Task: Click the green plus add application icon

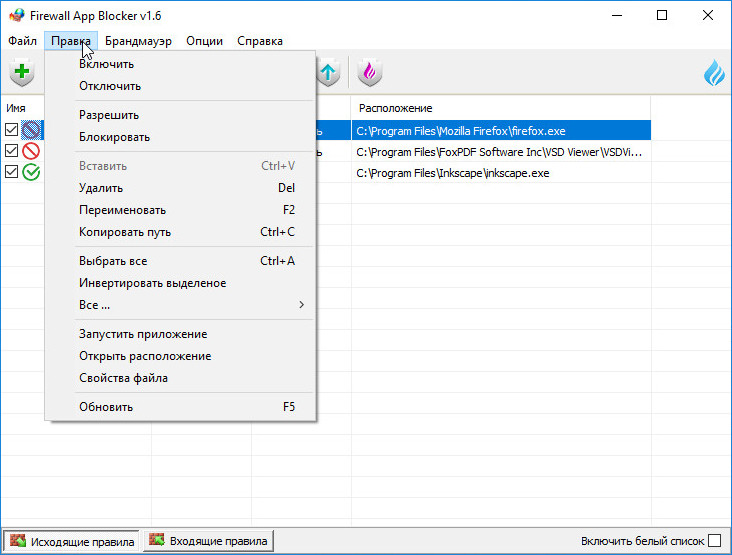Action: [21, 72]
